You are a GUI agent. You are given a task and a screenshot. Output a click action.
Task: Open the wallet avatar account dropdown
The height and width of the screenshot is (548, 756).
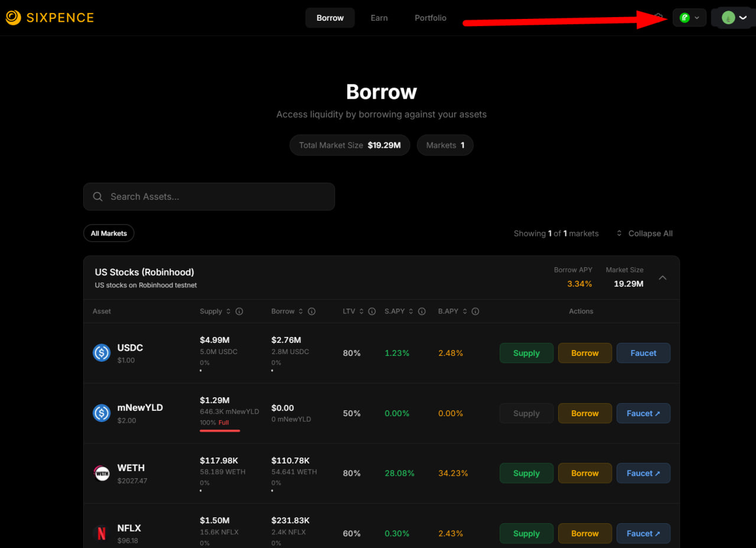click(734, 18)
